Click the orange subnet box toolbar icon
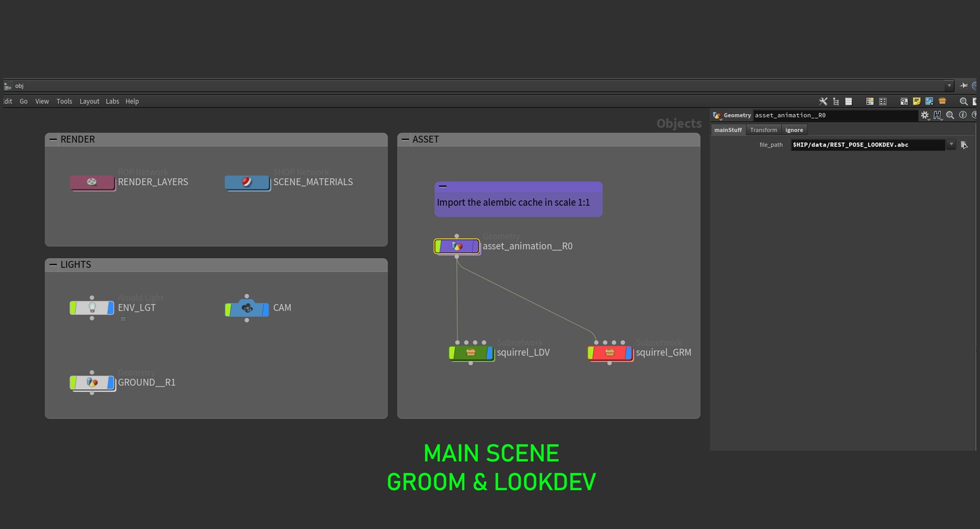 point(942,101)
